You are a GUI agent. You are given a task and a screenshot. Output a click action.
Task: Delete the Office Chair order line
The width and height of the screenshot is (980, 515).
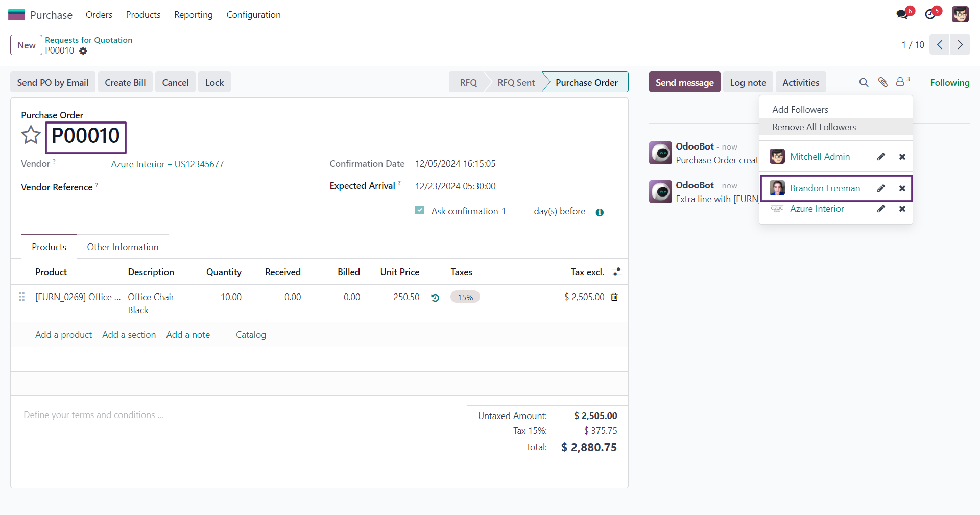(x=614, y=297)
